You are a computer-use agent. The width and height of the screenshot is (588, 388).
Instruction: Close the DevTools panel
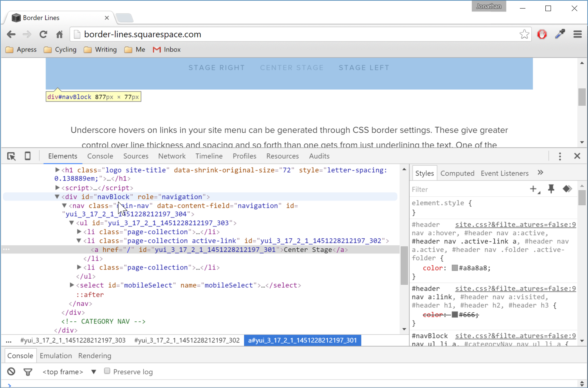tap(577, 156)
